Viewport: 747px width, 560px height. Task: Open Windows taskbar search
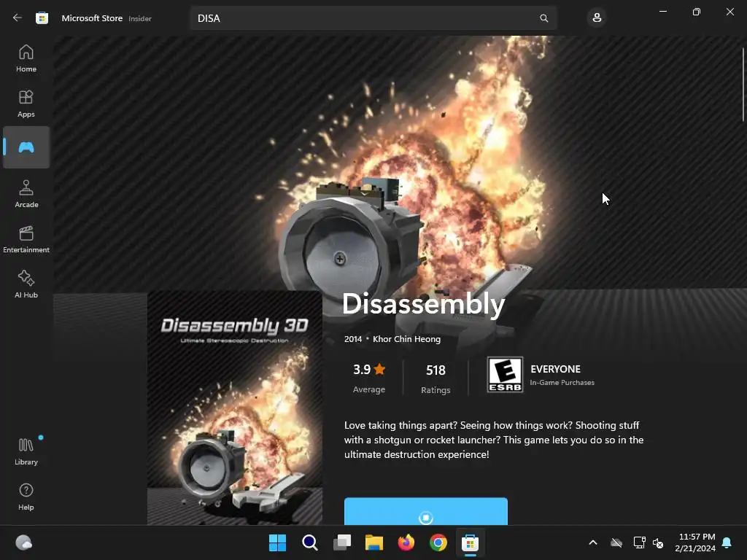[309, 542]
